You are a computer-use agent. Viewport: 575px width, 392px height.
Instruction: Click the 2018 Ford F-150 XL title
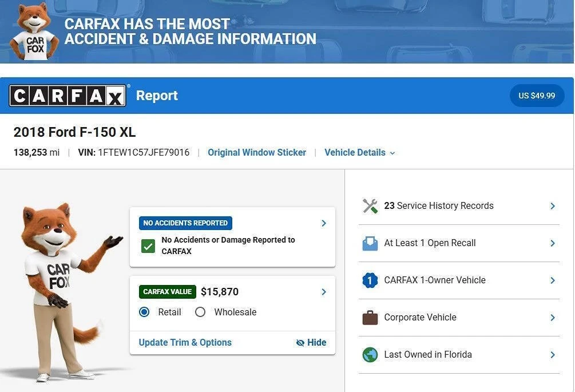click(74, 132)
